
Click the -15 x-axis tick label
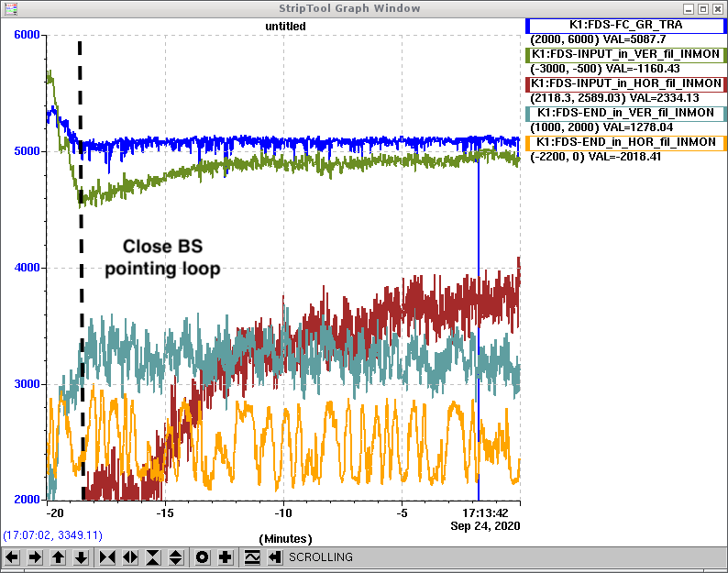click(x=165, y=513)
